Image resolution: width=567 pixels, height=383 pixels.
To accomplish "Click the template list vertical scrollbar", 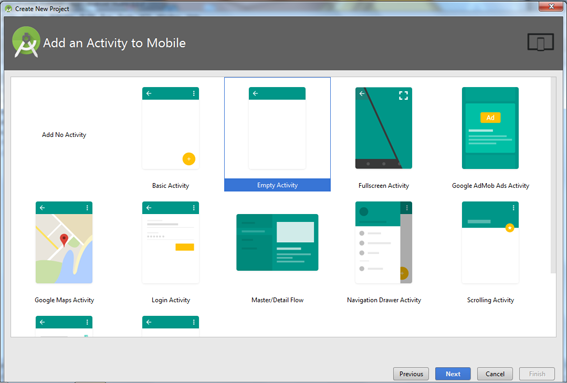I will point(553,175).
